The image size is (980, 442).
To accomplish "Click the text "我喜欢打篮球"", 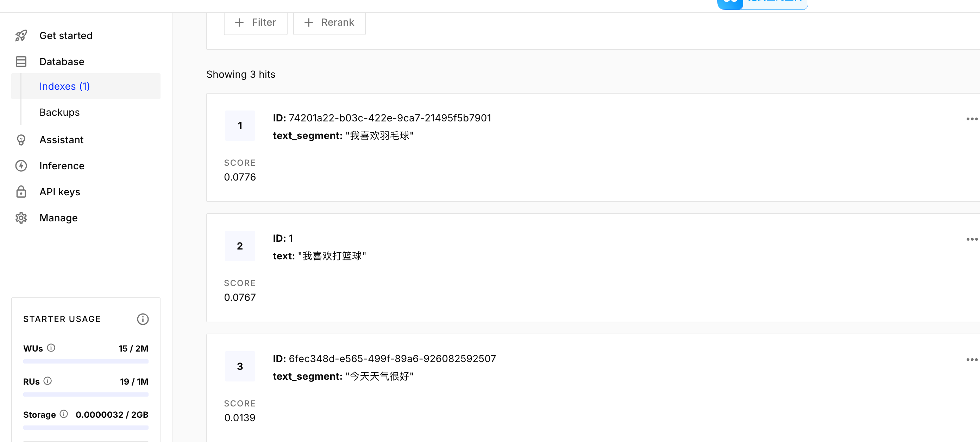I will tap(332, 256).
